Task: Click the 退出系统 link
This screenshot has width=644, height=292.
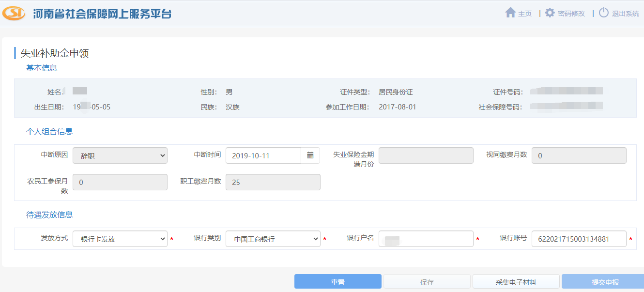Action: click(x=625, y=14)
